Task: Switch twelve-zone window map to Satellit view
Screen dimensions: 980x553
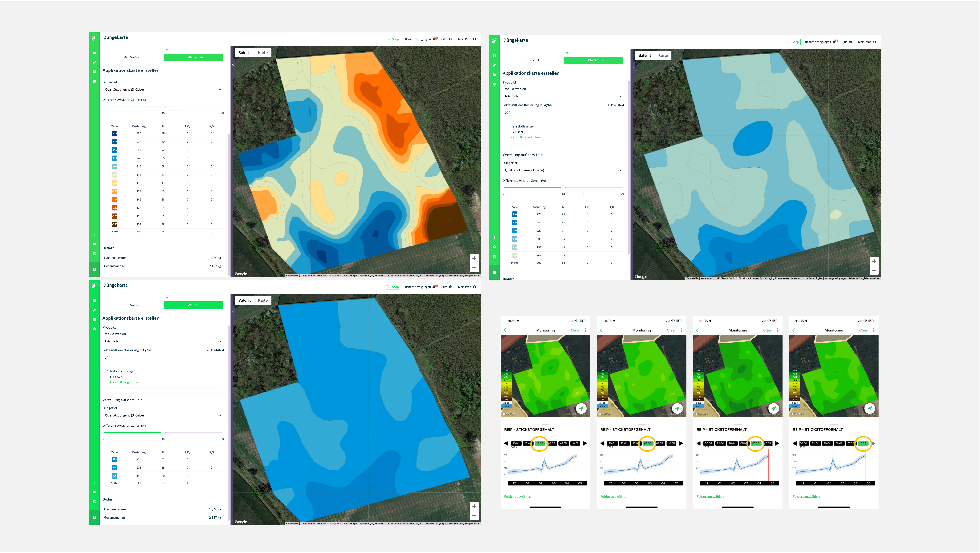Action: tap(244, 53)
